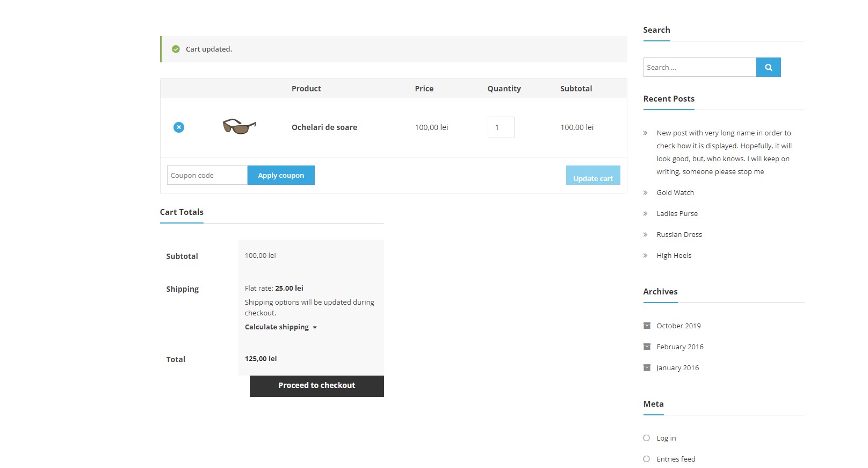Open the Russian Dress post

[x=679, y=234]
